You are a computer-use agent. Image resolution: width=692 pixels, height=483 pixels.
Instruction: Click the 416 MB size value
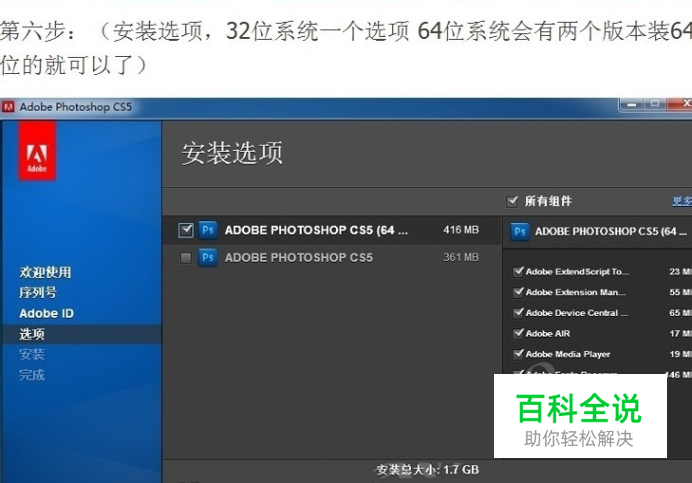[x=461, y=230]
